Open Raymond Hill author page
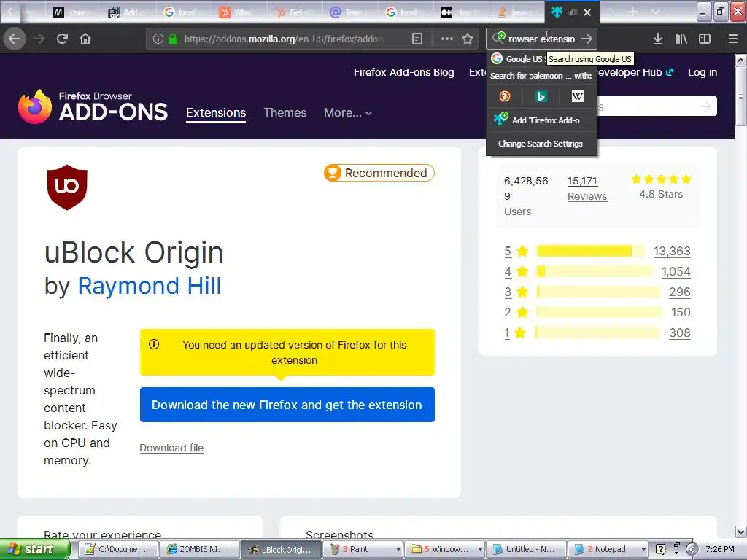Image resolution: width=747 pixels, height=560 pixels. pyautogui.click(x=149, y=286)
